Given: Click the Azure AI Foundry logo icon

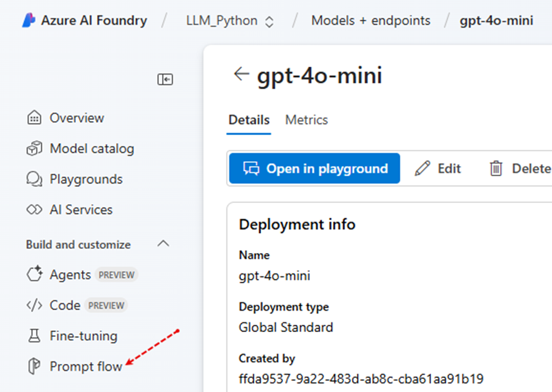Looking at the screenshot, I should [x=29, y=20].
